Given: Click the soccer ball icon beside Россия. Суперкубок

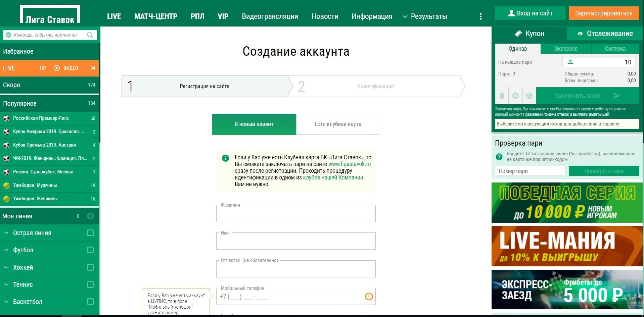Looking at the screenshot, I should coord(6,172).
